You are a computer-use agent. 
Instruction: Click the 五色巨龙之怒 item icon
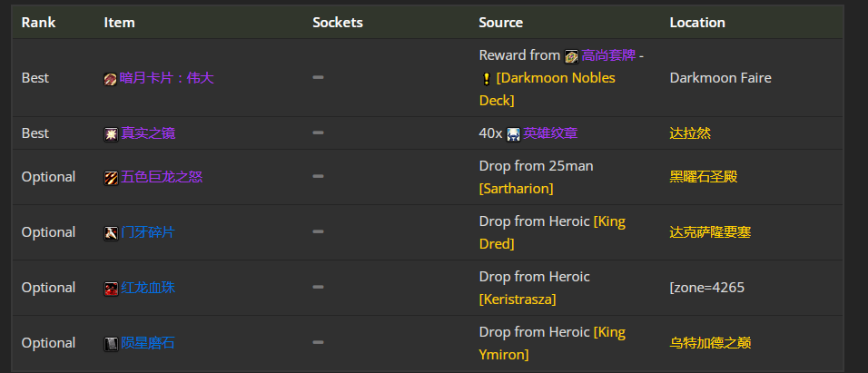pos(111,178)
